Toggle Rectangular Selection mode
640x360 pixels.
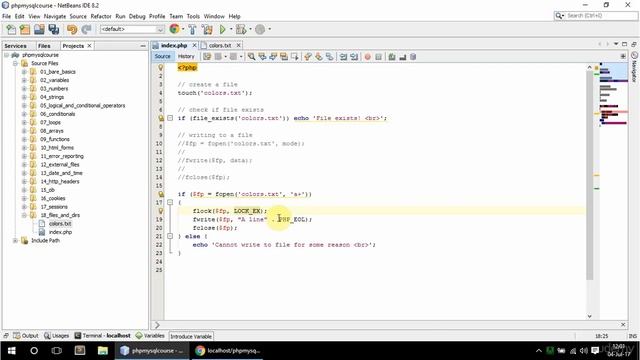click(294, 57)
